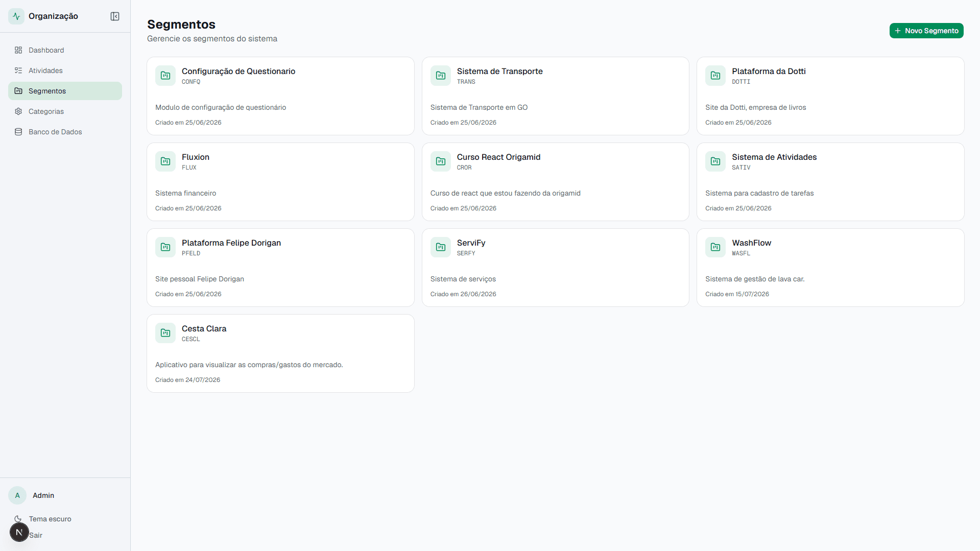Screen dimensions: 980x551
Task: Open the Plataforma Felipe Dorigan title
Action: [231, 243]
